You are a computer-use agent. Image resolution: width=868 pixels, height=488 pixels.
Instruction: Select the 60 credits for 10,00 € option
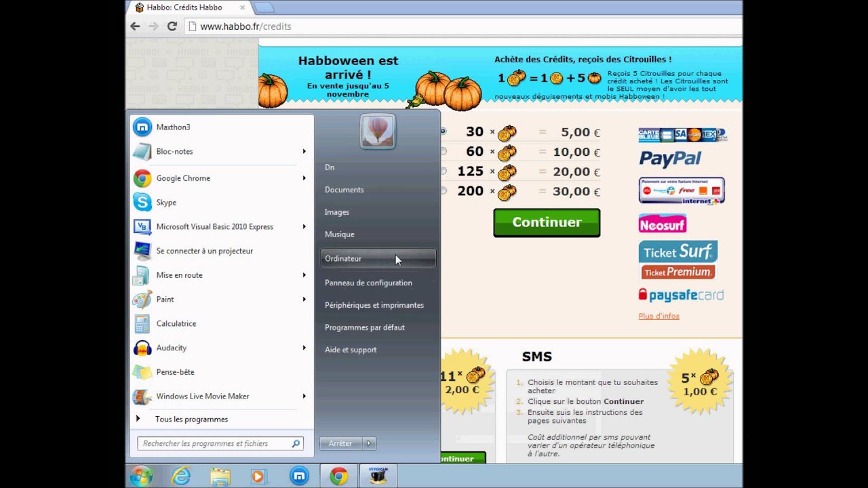click(443, 151)
